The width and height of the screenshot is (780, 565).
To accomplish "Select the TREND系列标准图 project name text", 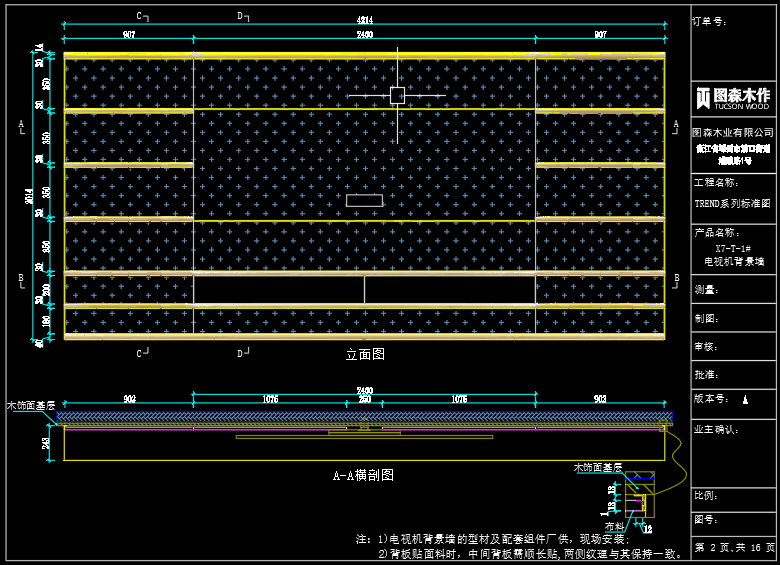I will tap(733, 203).
